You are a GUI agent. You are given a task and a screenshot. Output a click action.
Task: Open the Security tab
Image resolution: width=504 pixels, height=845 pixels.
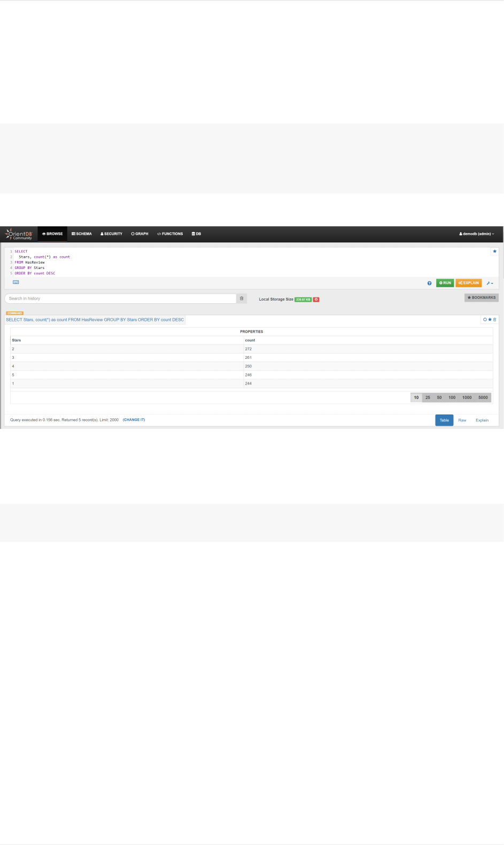coord(111,234)
